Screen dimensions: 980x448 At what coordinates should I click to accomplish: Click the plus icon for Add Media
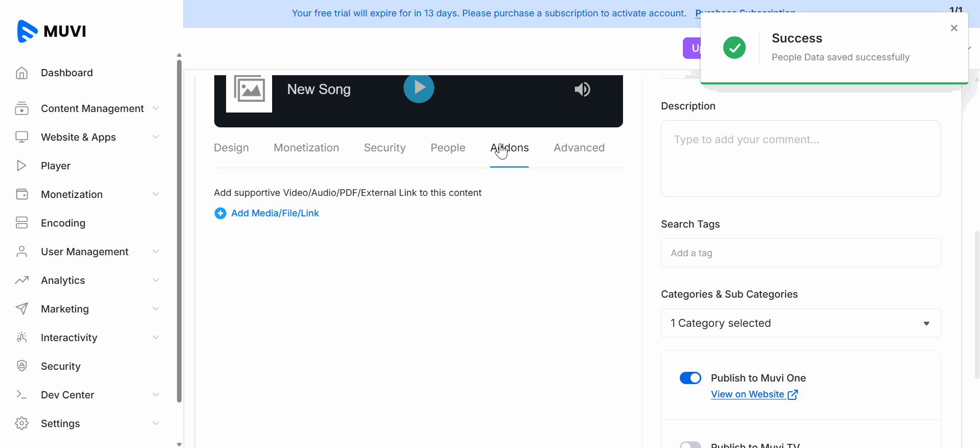220,213
